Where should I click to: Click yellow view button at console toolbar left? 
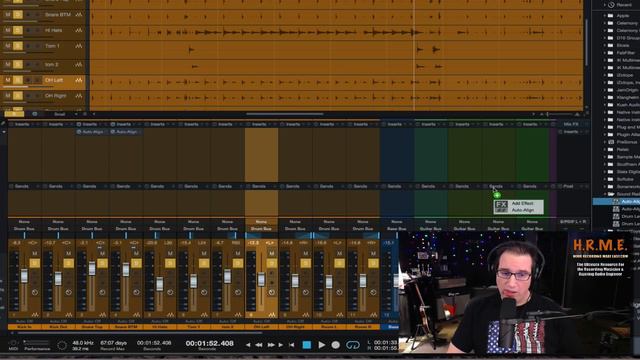[x=14, y=114]
